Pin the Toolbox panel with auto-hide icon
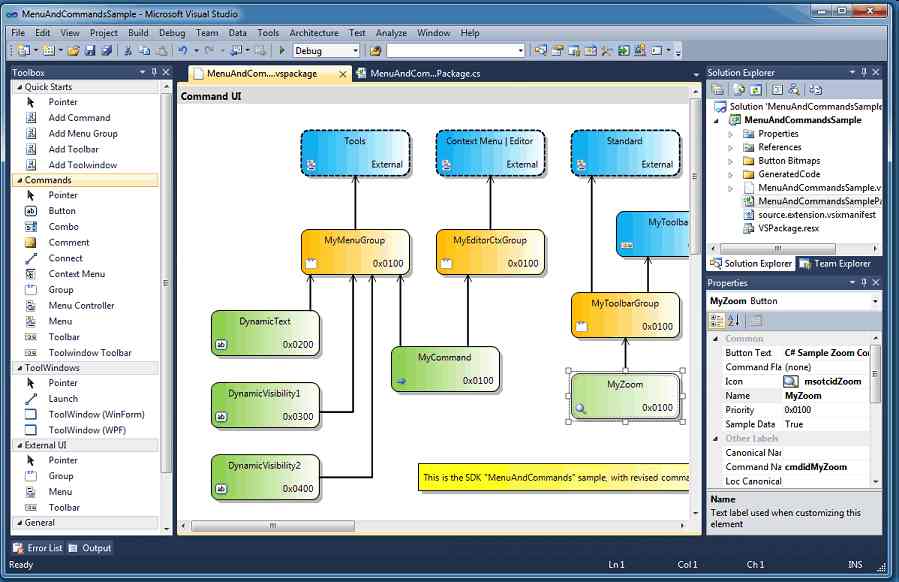This screenshot has width=899, height=582. click(x=154, y=72)
